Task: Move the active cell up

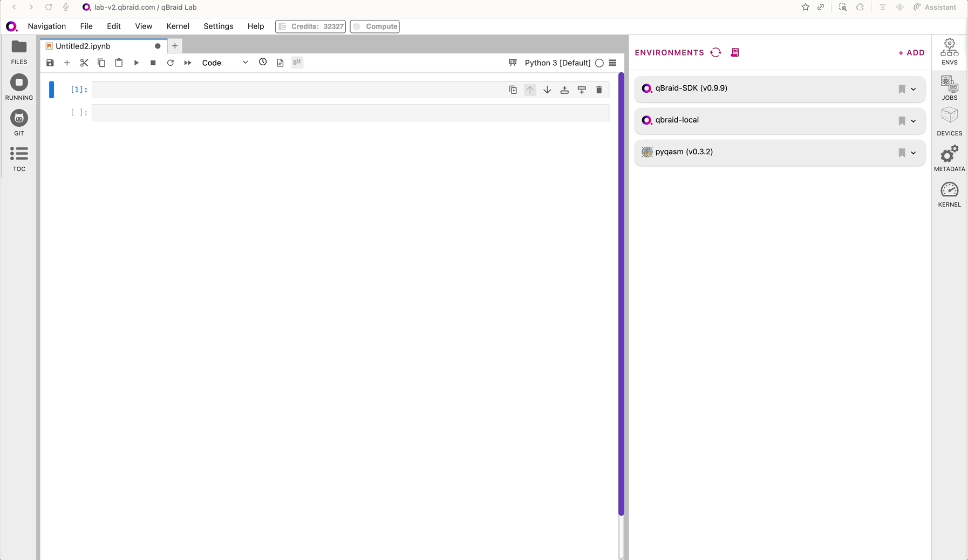Action: [x=530, y=90]
